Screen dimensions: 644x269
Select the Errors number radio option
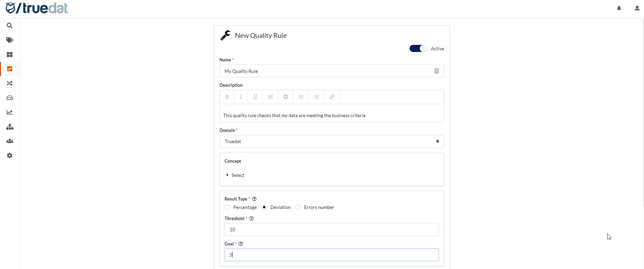click(298, 207)
